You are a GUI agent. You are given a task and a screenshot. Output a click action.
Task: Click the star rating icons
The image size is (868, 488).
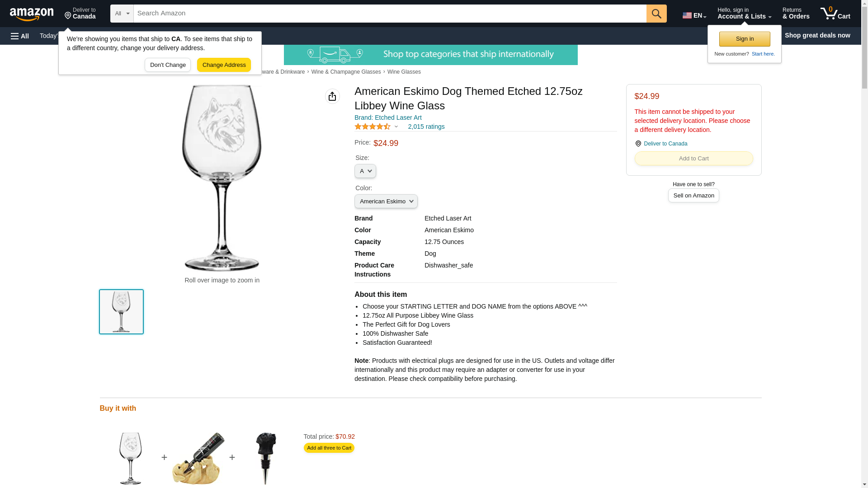click(373, 127)
